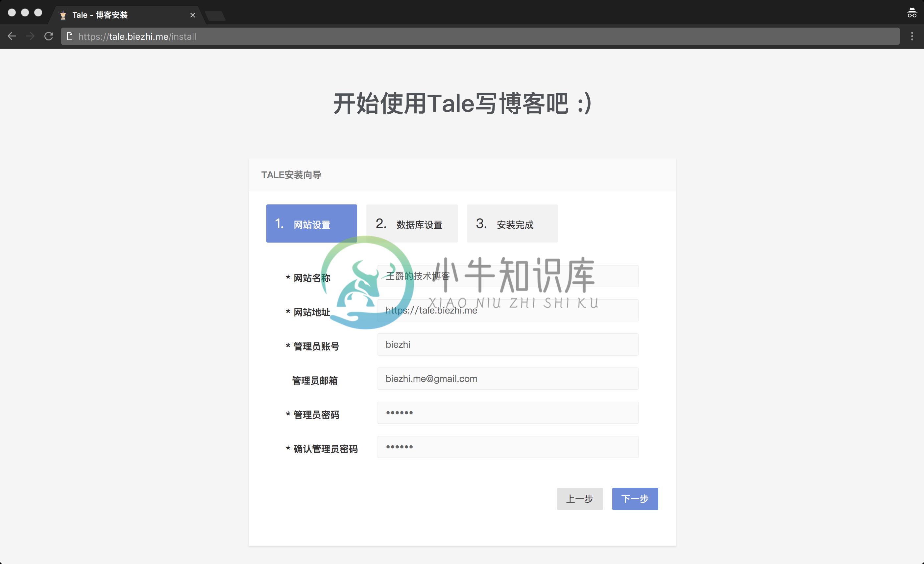The height and width of the screenshot is (564, 924).
Task: Focus the 确认管理员密码 password field
Action: (x=508, y=447)
